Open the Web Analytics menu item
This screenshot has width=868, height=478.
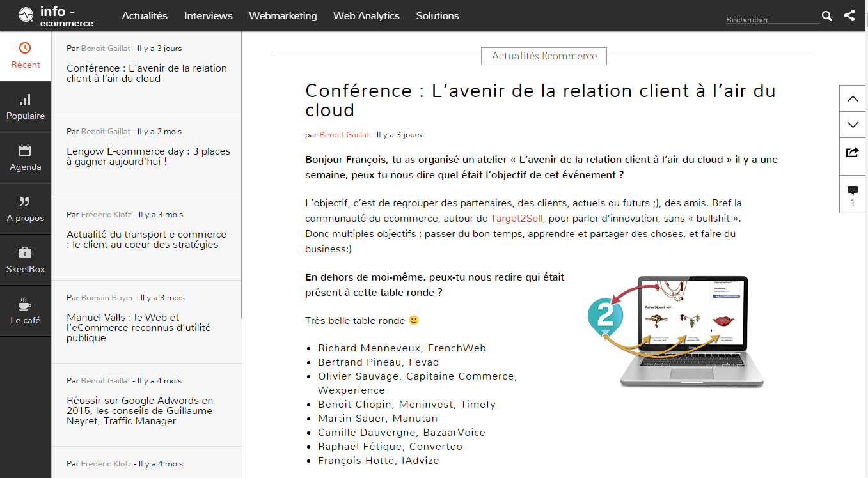(x=366, y=16)
